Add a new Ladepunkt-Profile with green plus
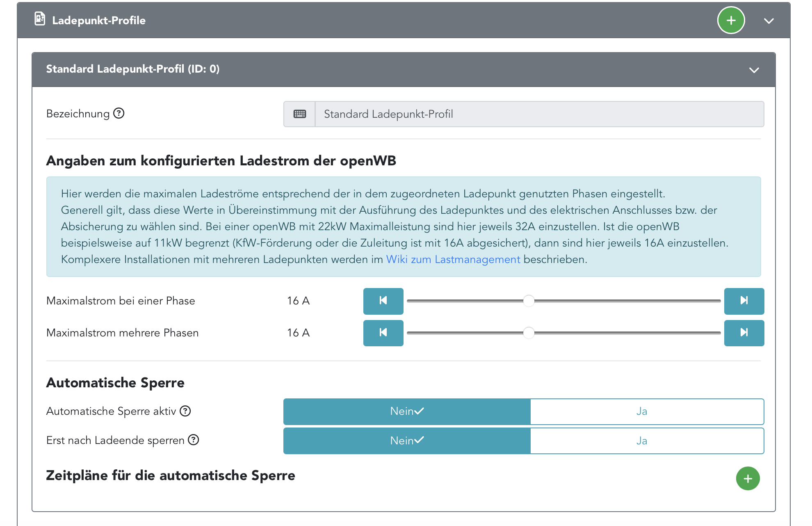812x526 pixels. 731,21
